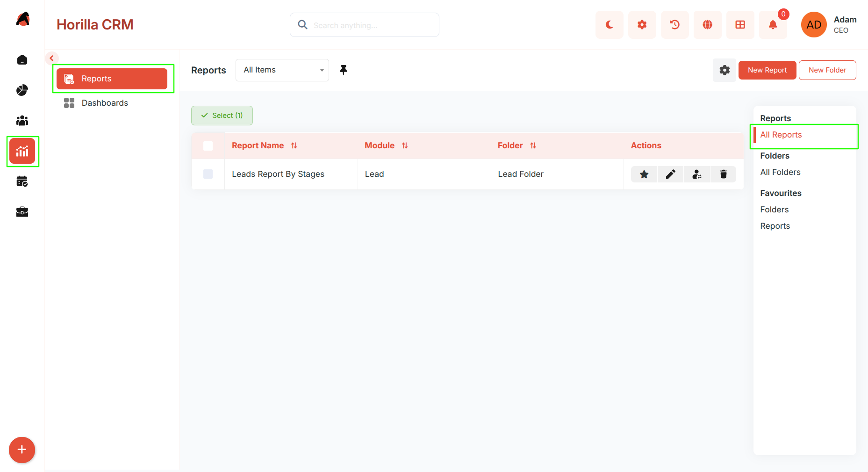Click the New Folder button
868x472 pixels.
pyautogui.click(x=827, y=70)
